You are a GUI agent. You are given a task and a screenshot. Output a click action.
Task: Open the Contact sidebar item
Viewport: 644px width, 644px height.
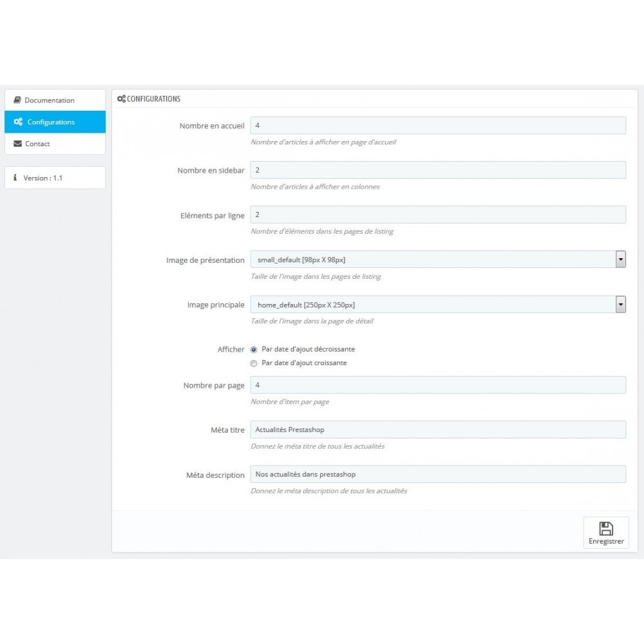point(55,144)
